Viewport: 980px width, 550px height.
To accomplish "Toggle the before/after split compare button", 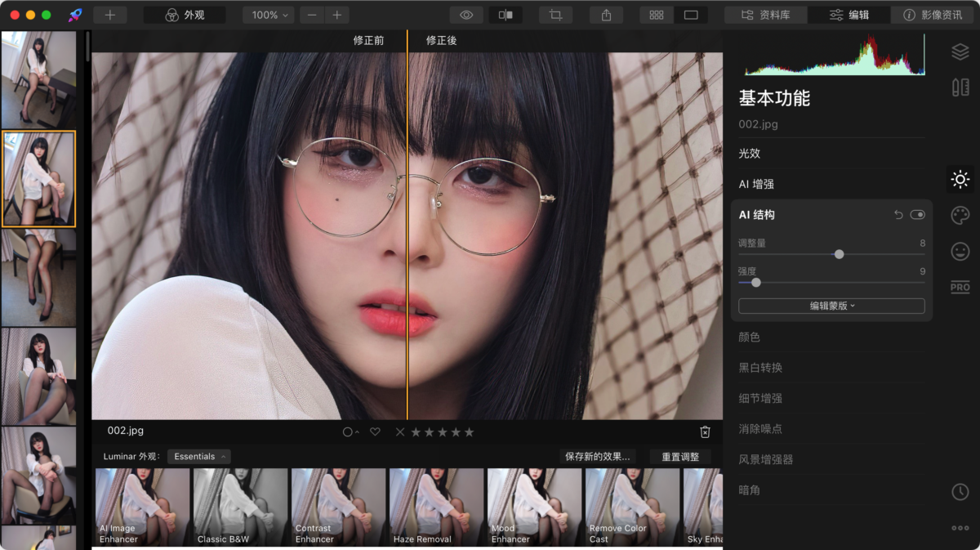I will click(506, 15).
